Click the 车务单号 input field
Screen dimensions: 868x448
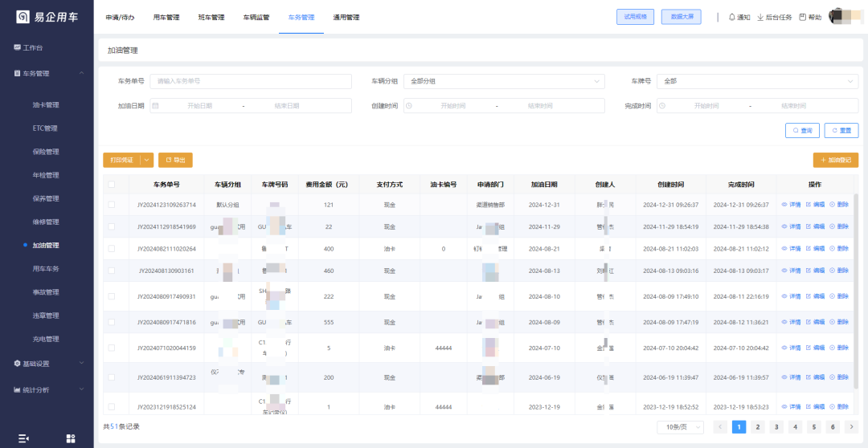[x=251, y=81]
